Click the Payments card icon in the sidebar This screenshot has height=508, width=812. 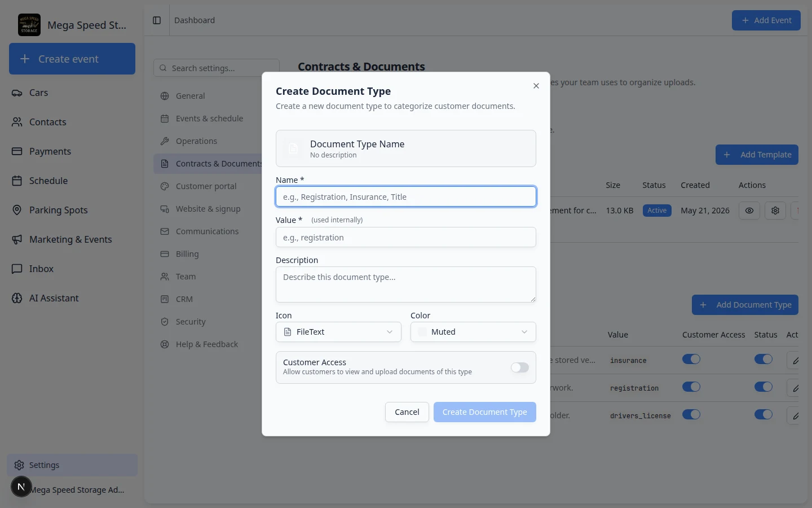(17, 151)
